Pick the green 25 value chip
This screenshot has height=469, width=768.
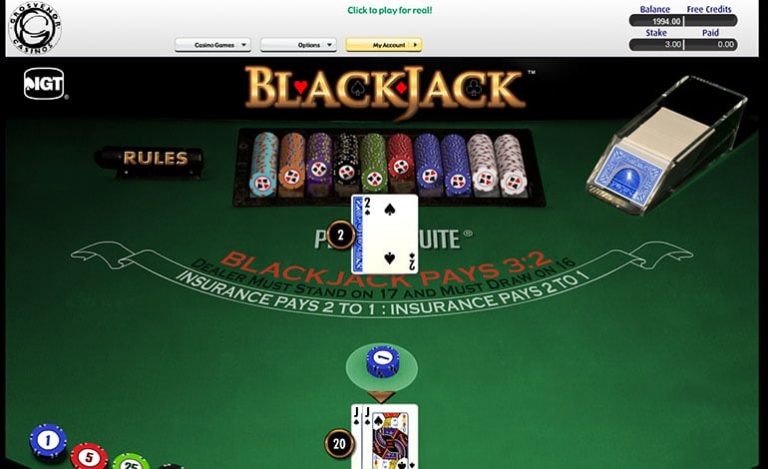point(130,462)
